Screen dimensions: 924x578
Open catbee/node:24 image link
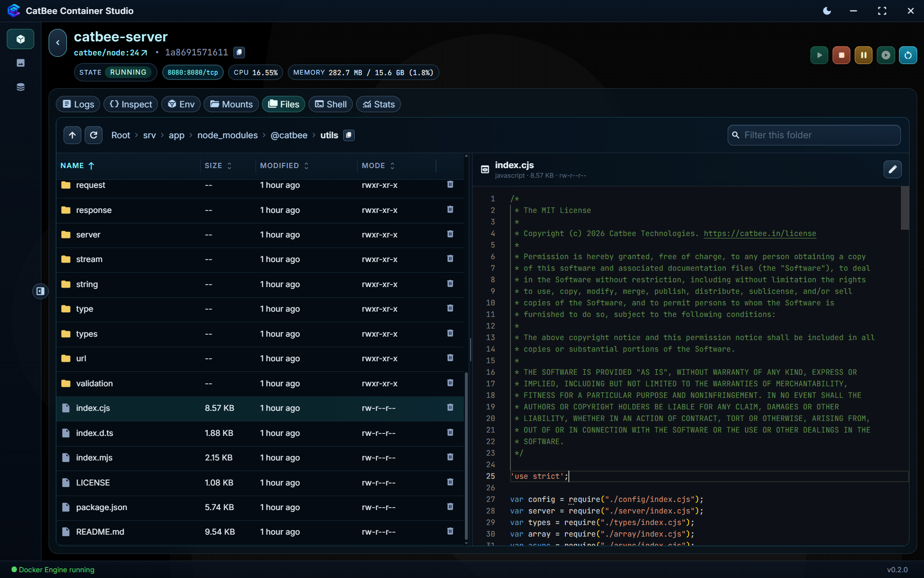[110, 53]
